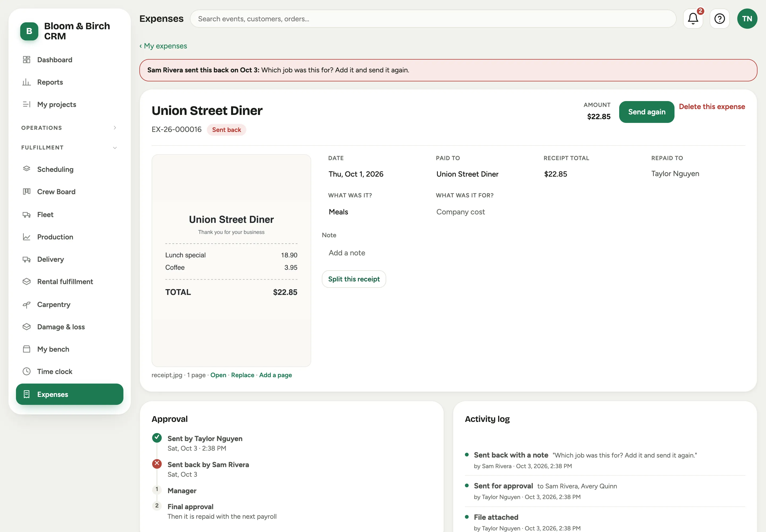Click the Union Street Diner receipt preview

pyautogui.click(x=231, y=260)
